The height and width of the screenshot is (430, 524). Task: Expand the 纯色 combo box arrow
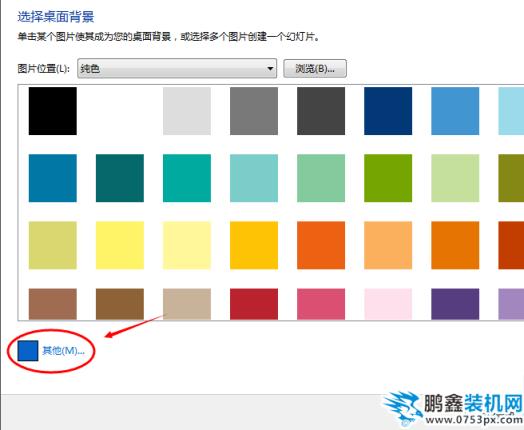pyautogui.click(x=270, y=68)
